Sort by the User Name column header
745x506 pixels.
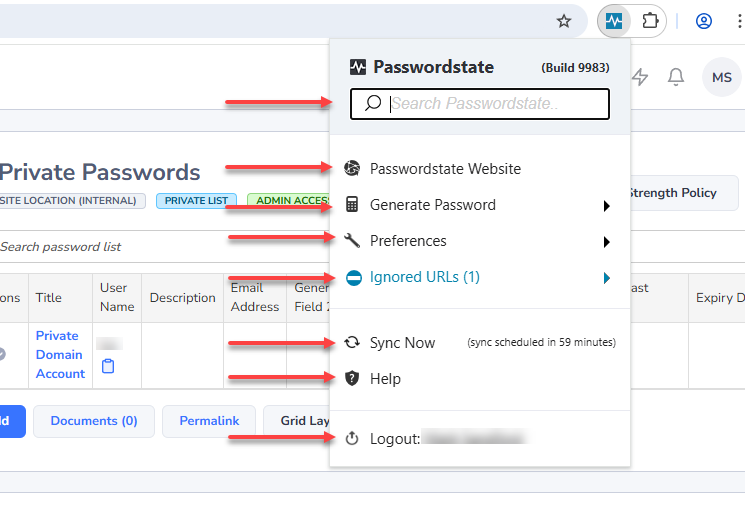click(117, 297)
